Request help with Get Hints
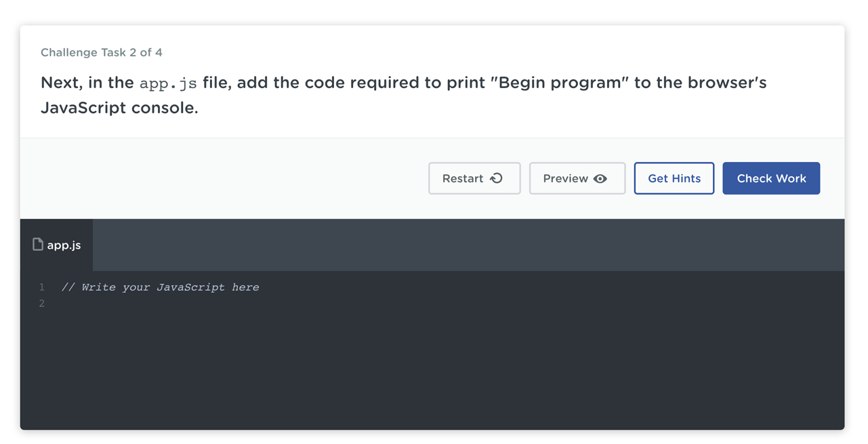This screenshot has height=444, width=868. (x=674, y=178)
